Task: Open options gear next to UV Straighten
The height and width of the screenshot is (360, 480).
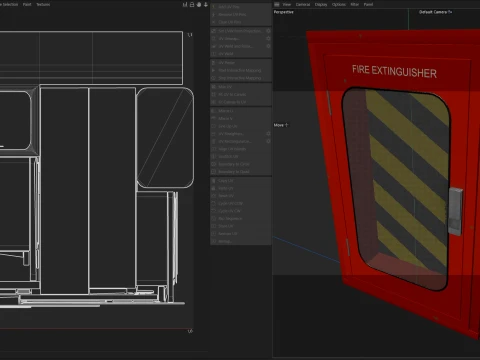Action: click(x=268, y=134)
